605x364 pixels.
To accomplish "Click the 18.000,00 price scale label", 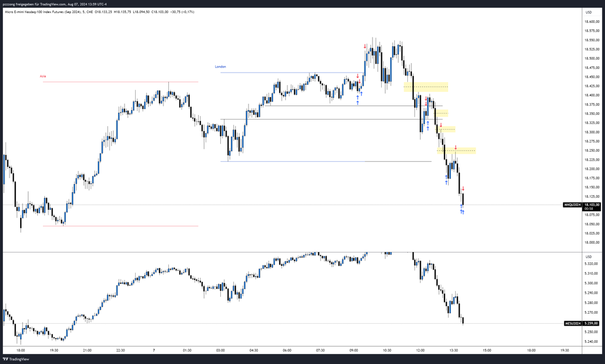I will point(592,242).
